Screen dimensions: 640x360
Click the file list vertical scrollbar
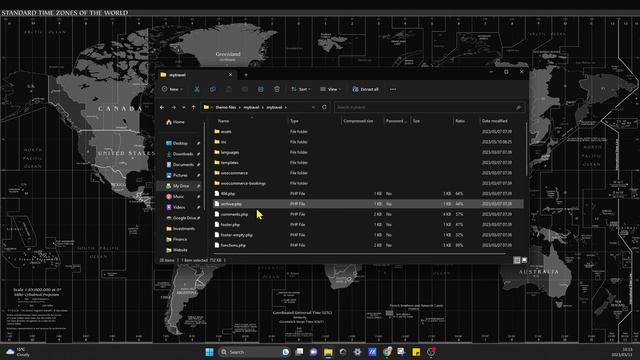pos(526,149)
